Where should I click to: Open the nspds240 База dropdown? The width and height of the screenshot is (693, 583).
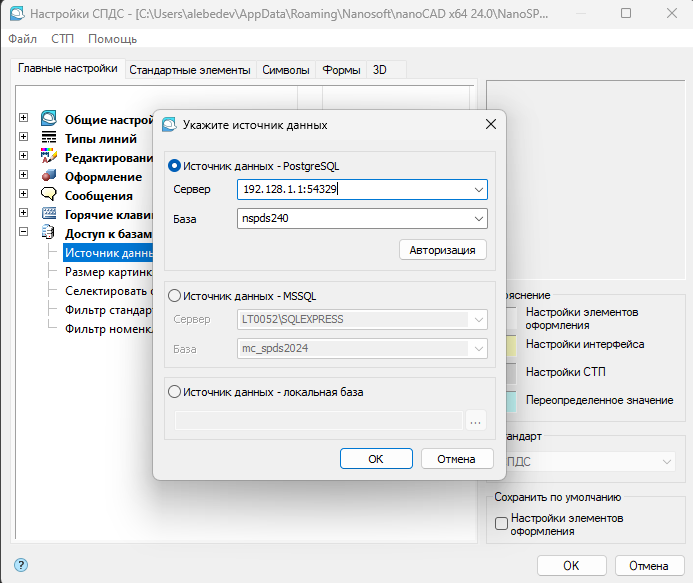coord(478,219)
